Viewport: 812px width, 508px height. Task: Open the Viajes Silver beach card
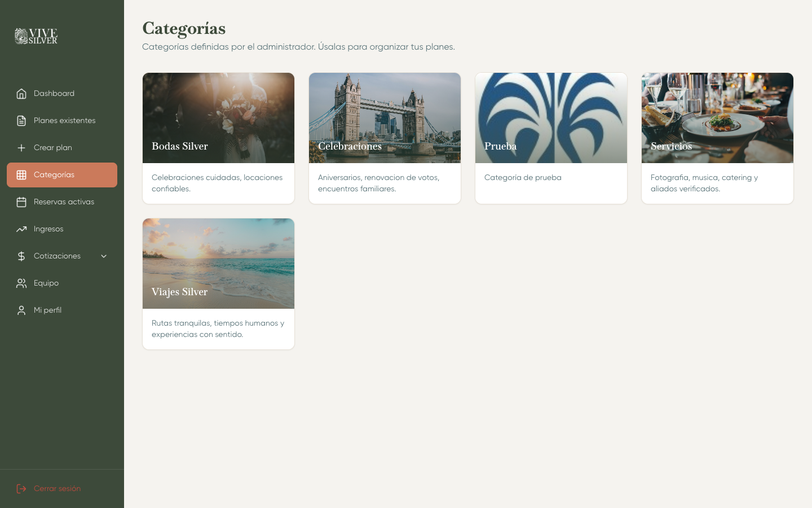click(x=218, y=283)
